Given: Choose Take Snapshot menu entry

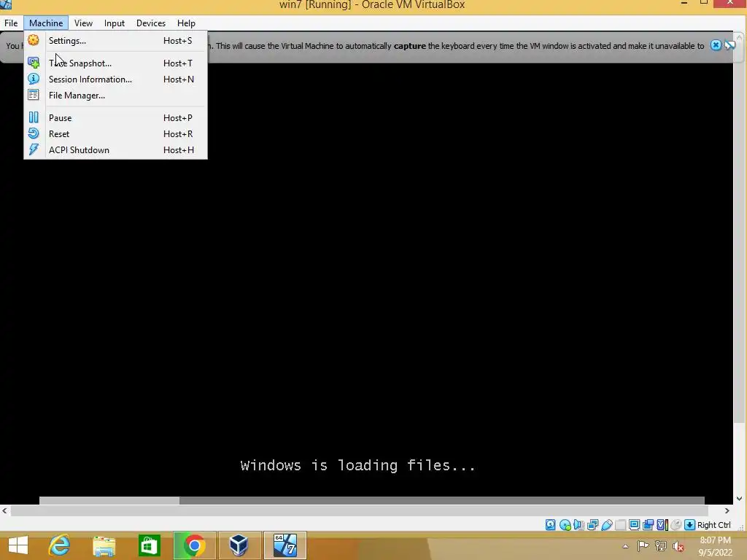Looking at the screenshot, I should (x=115, y=63).
